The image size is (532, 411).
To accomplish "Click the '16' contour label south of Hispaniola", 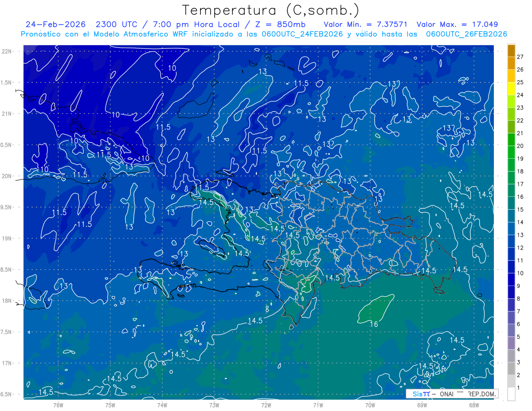I will [374, 325].
